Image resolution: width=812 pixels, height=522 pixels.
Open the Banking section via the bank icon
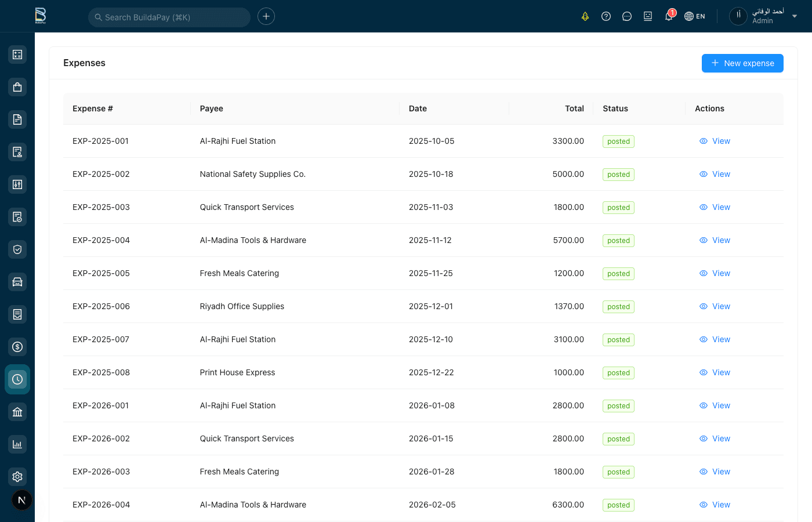coord(17,411)
